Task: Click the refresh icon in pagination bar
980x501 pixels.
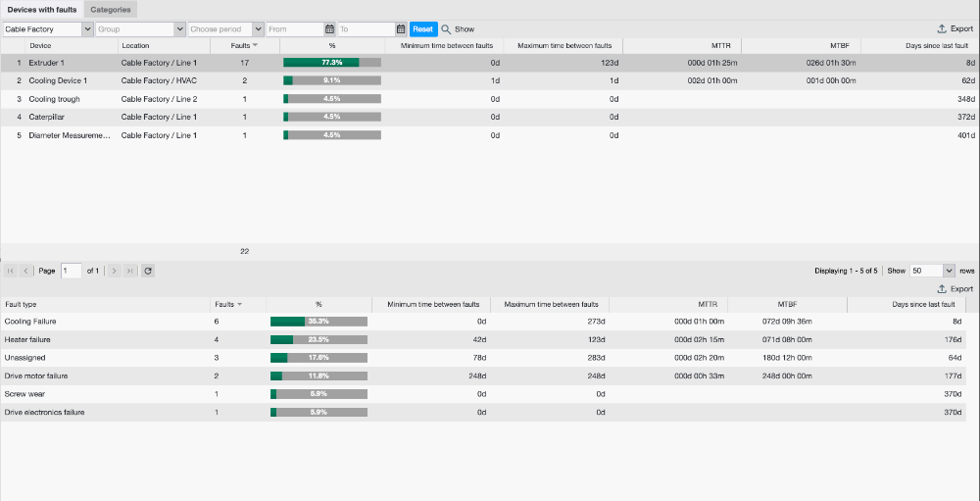Action: tap(148, 271)
